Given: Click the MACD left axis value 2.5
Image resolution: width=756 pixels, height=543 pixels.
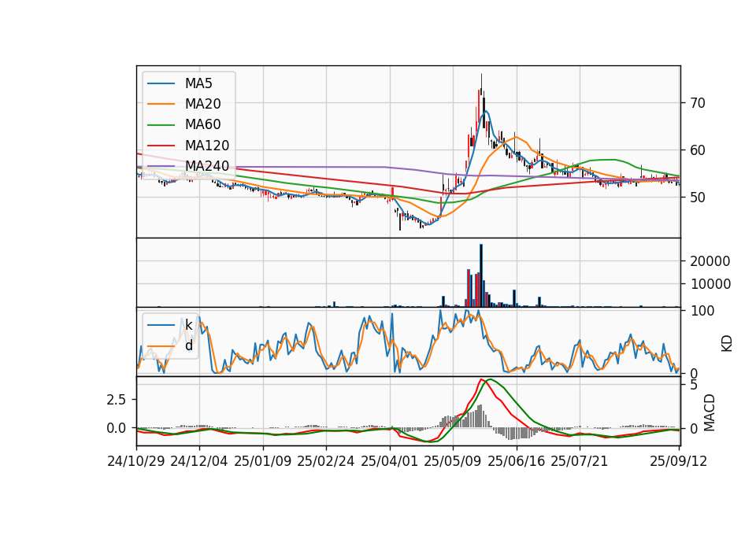Looking at the screenshot, I should click(x=117, y=400).
